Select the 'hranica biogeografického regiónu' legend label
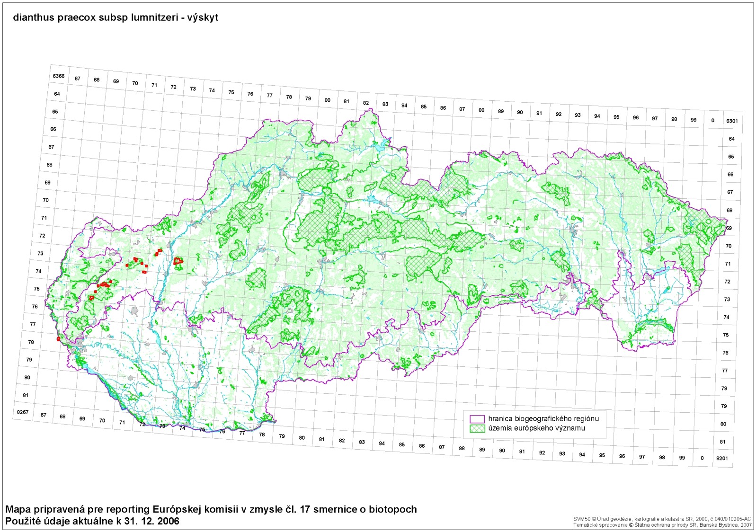This screenshot has width=756, height=532. [x=543, y=419]
